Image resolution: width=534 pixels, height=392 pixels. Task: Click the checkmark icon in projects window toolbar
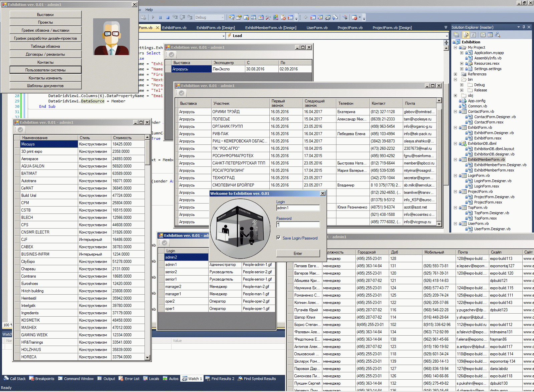click(20, 130)
